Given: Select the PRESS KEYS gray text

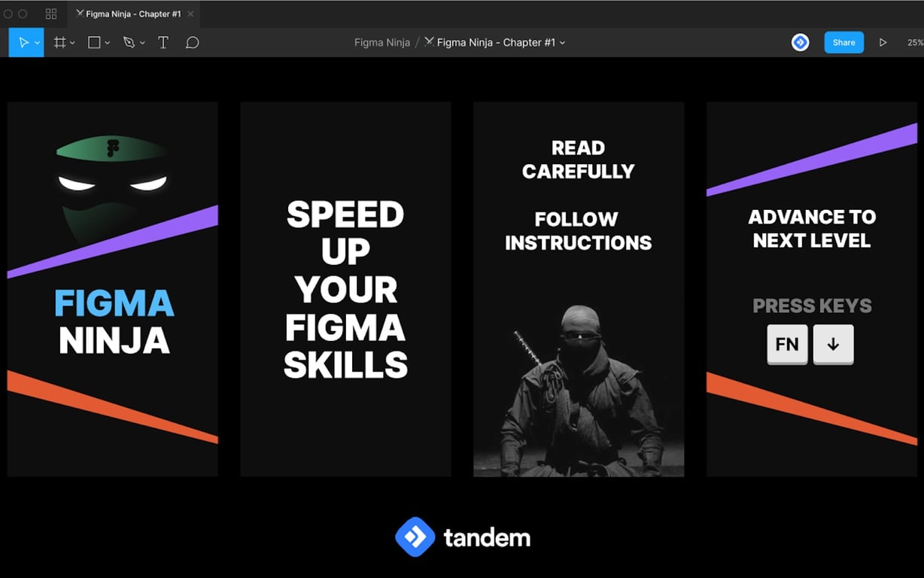Looking at the screenshot, I should [812, 306].
